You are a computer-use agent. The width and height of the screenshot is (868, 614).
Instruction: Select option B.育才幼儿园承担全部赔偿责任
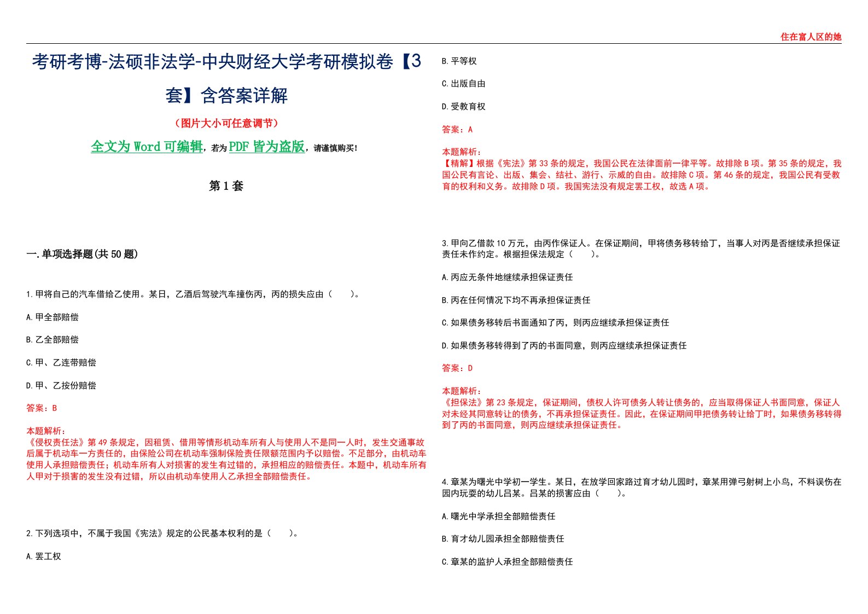tap(503, 539)
